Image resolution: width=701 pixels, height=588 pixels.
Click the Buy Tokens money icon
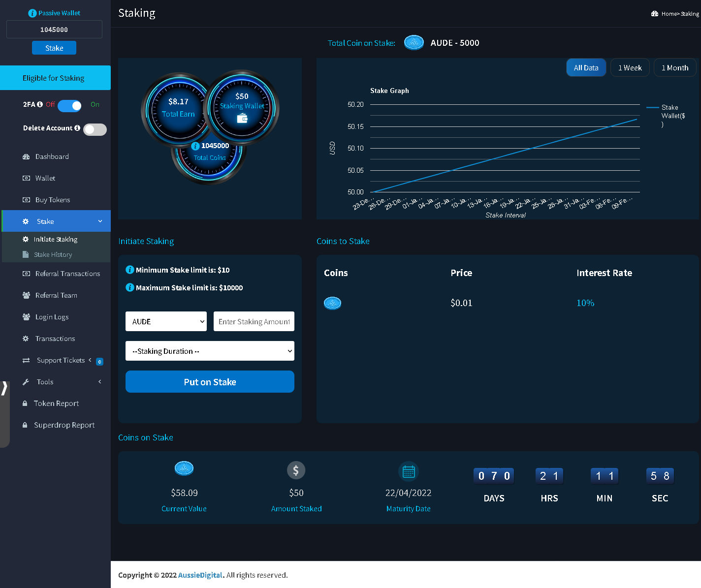click(x=26, y=200)
